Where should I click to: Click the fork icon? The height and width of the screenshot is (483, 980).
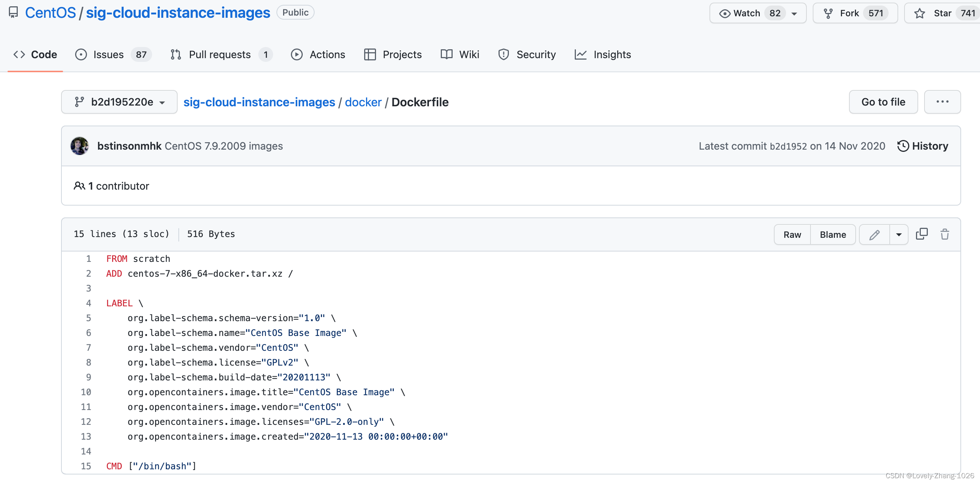[828, 13]
